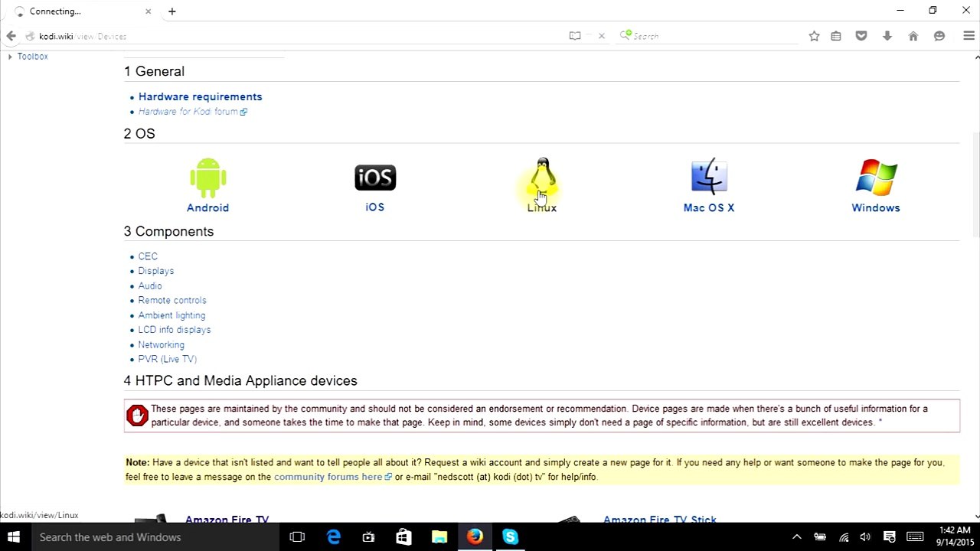The image size is (980, 551).
Task: Show bookmarks list in Firefox toolbar
Action: click(836, 36)
